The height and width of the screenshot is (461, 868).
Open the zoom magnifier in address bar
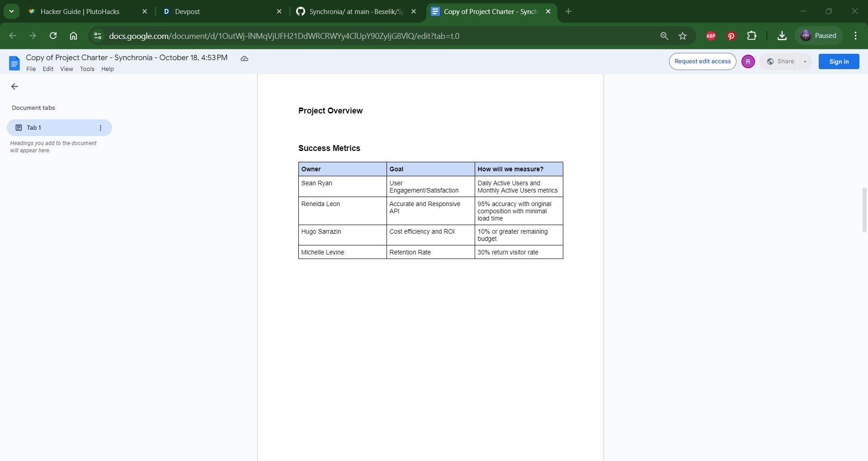(664, 36)
